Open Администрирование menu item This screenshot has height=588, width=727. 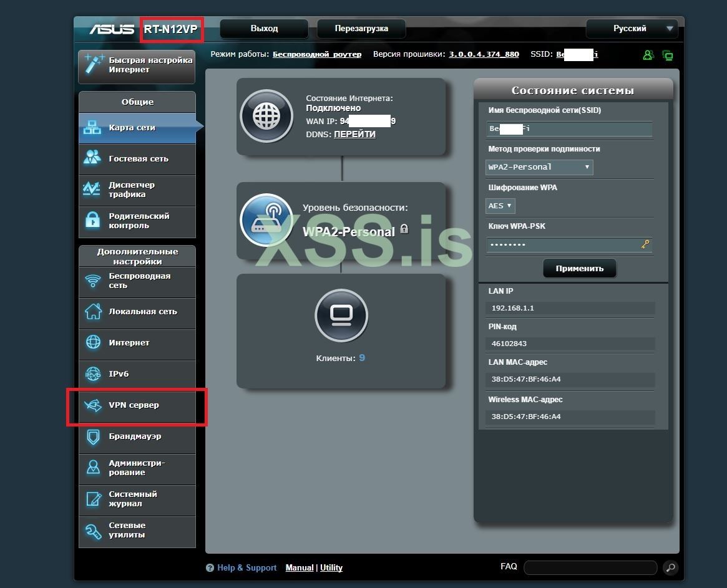tap(138, 468)
